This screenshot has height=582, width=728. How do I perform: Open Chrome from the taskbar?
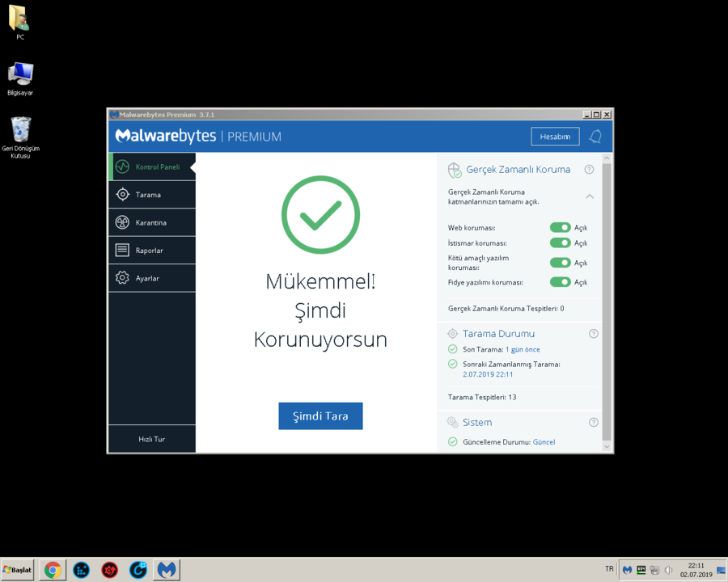pyautogui.click(x=53, y=569)
